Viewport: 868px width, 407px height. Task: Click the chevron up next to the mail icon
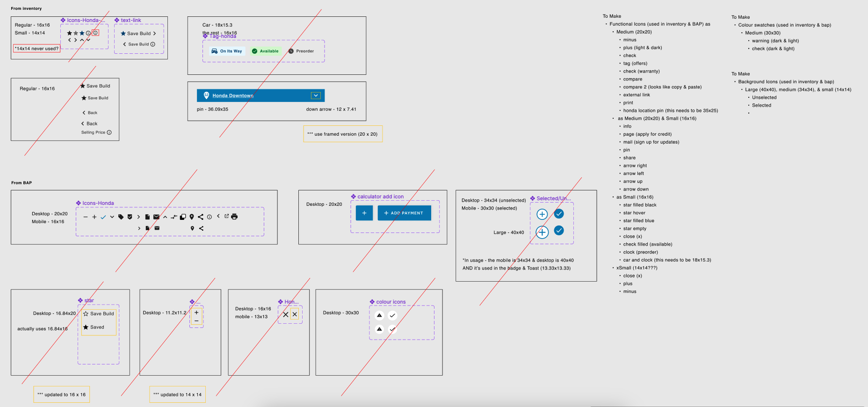tap(165, 217)
